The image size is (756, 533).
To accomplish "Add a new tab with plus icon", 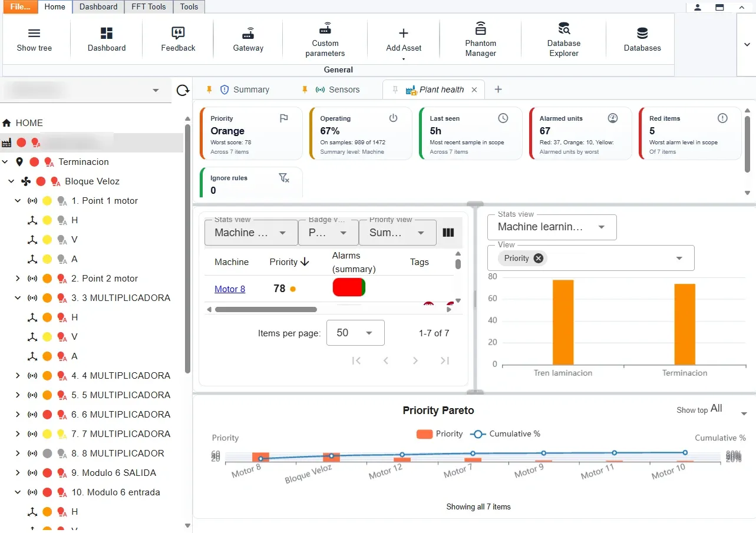I will (x=498, y=90).
